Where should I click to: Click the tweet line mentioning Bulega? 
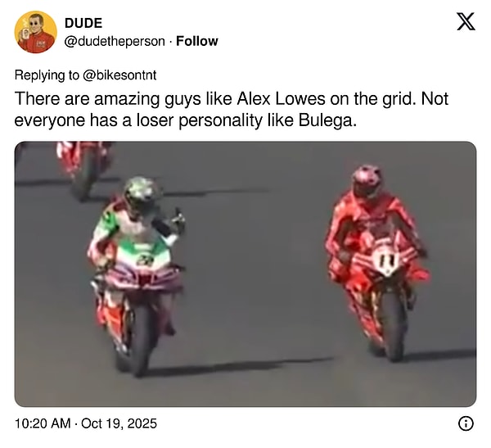186,120
